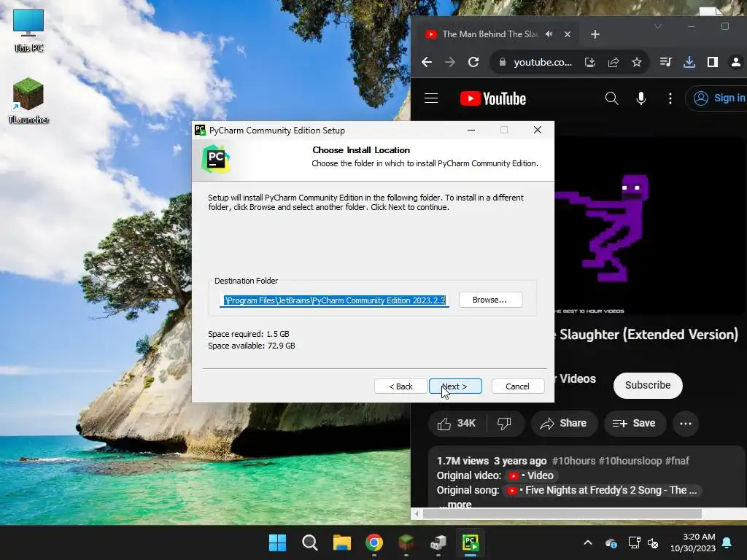Click the #fnaf hashtag

[677, 461]
